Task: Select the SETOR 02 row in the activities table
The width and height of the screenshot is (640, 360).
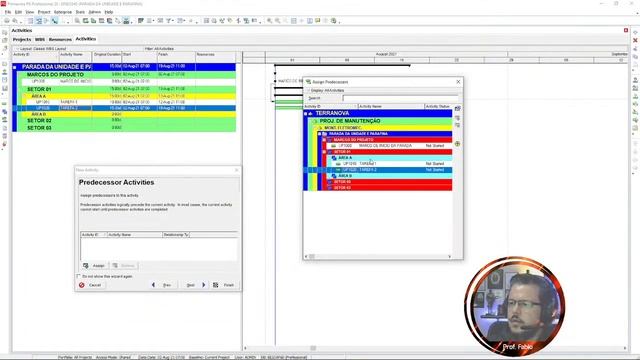Action: point(127,121)
